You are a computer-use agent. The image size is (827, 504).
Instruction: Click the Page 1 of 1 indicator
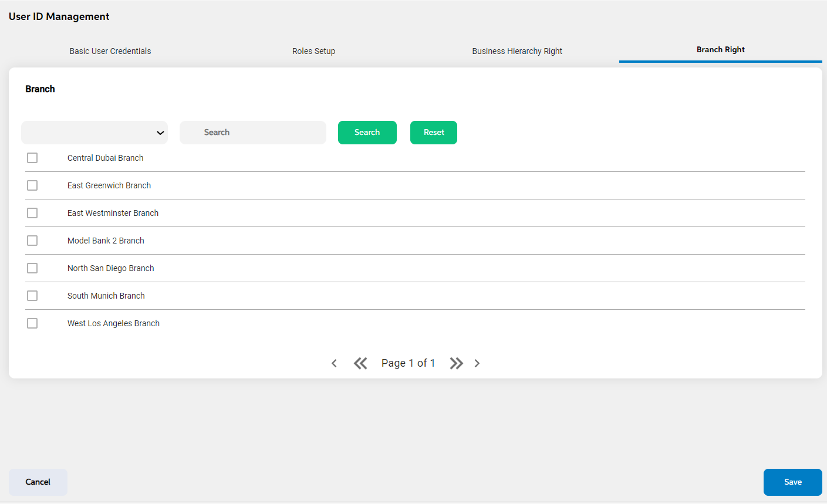coord(409,363)
